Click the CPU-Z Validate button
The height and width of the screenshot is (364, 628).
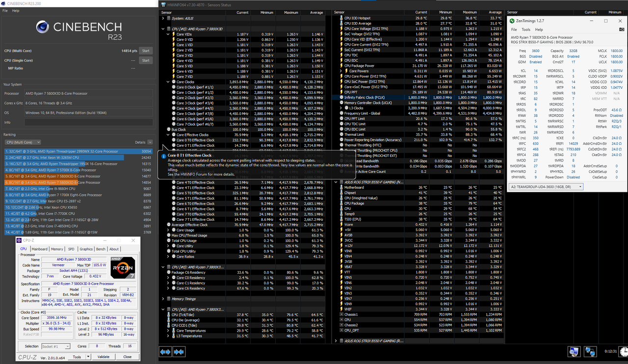coord(104,357)
